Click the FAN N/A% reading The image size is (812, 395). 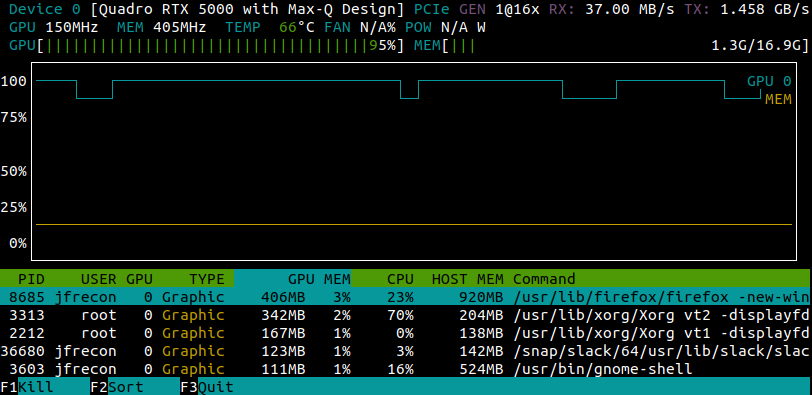click(x=360, y=27)
